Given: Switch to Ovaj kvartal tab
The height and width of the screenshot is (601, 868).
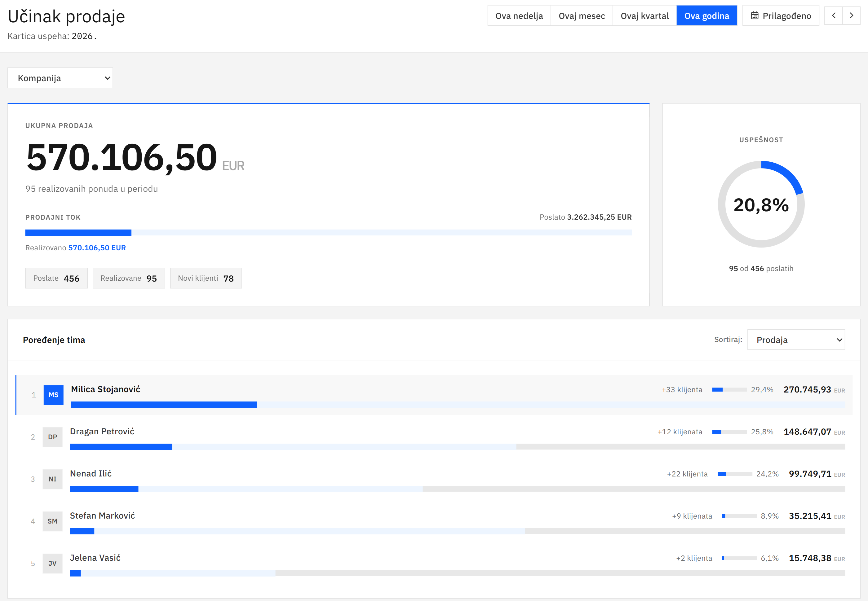Looking at the screenshot, I should pyautogui.click(x=644, y=15).
